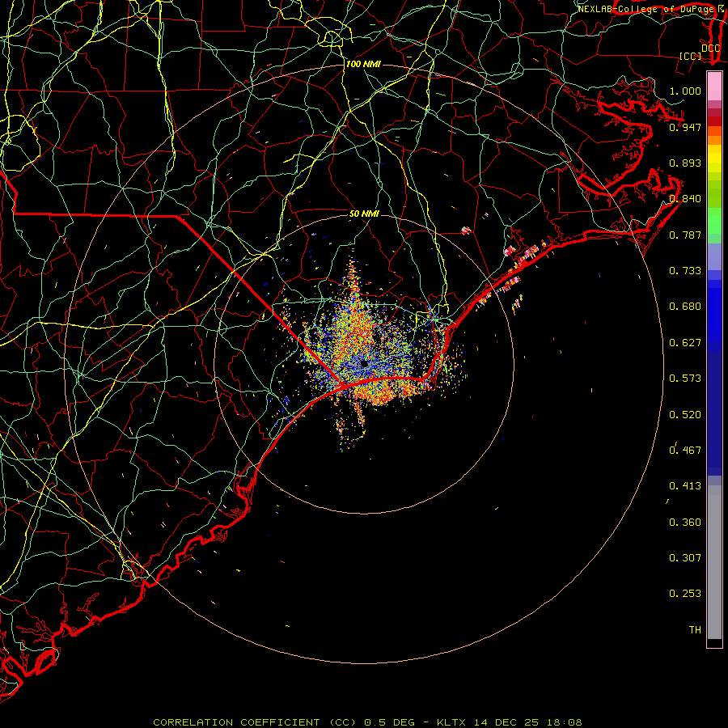This screenshot has width=728, height=728.
Task: Select the 0.573 legend value
Action: (685, 379)
